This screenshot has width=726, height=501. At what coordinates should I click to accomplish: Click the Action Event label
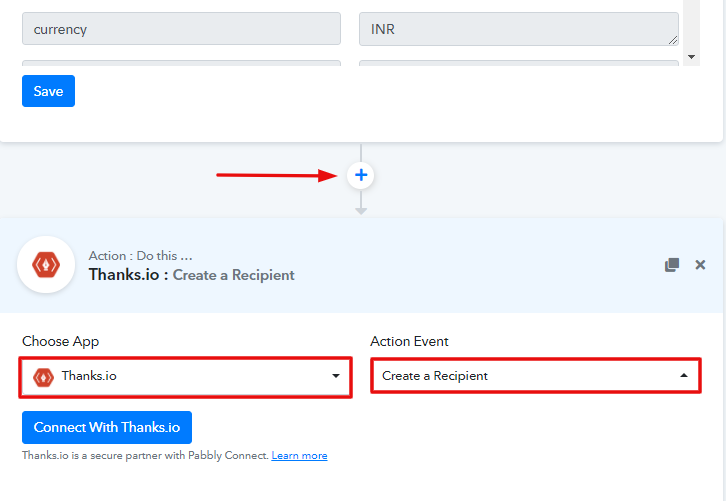(409, 342)
